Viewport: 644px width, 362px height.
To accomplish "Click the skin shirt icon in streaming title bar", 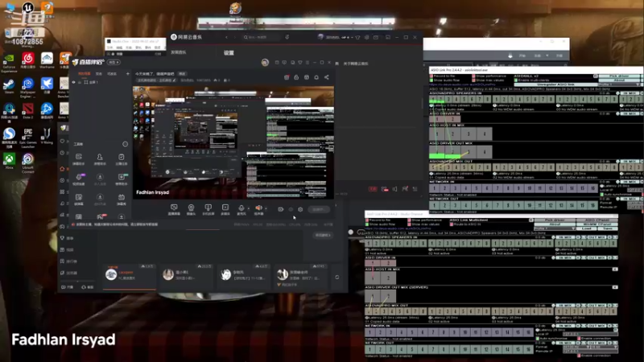I will (300, 63).
